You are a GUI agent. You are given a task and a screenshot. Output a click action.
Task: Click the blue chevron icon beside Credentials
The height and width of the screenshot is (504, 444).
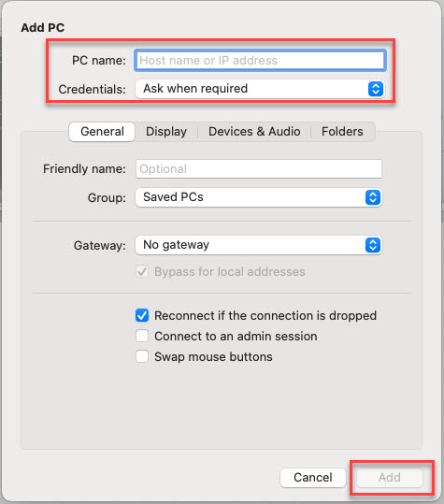[375, 89]
